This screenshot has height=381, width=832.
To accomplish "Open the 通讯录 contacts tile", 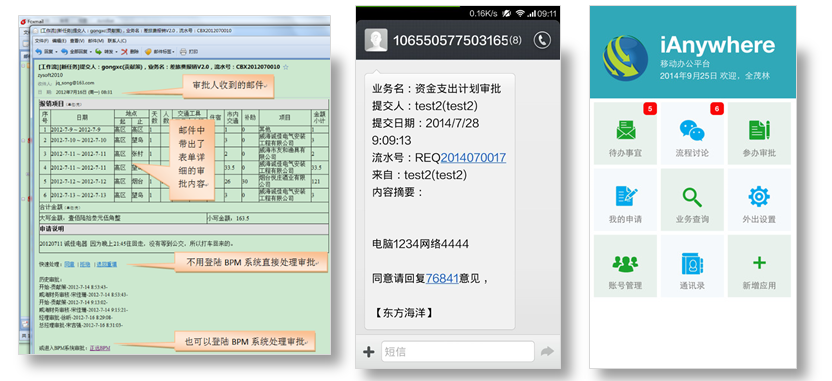I will [x=692, y=266].
